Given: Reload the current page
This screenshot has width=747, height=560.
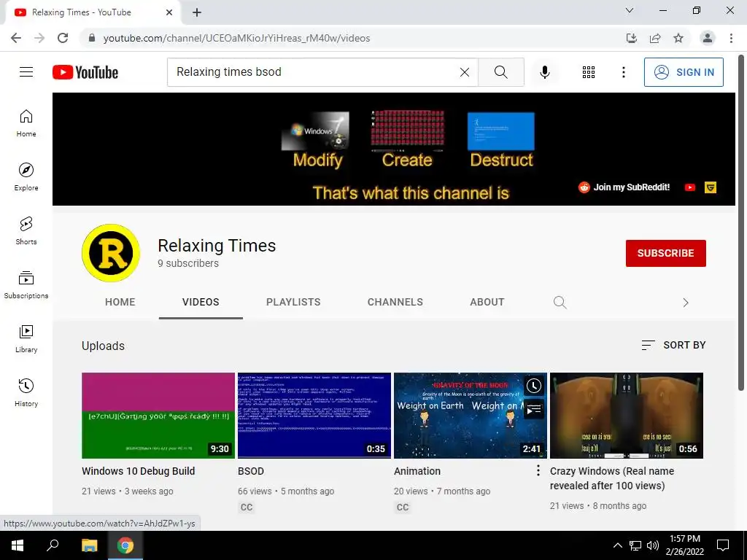Looking at the screenshot, I should coord(63,38).
